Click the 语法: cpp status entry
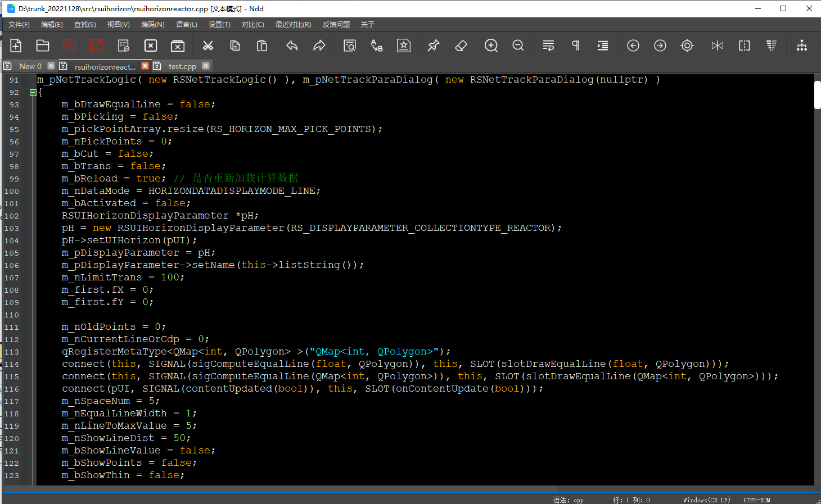 click(568, 500)
